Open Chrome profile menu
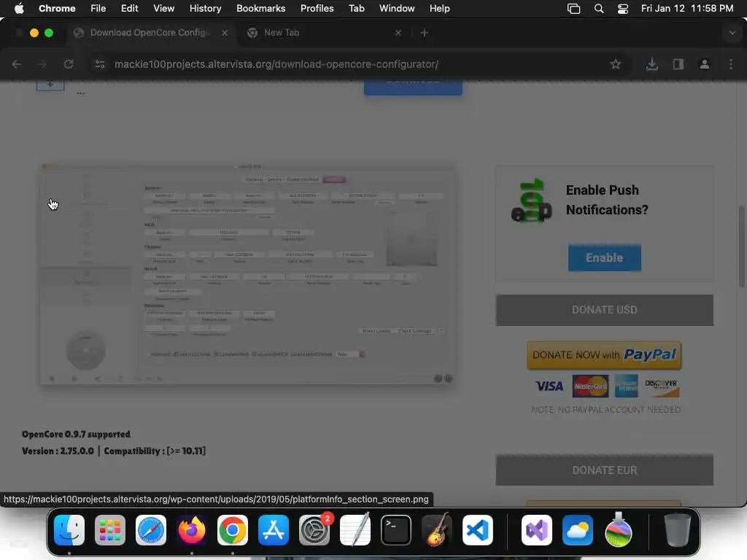Viewport: 747px width, 560px height. (704, 64)
